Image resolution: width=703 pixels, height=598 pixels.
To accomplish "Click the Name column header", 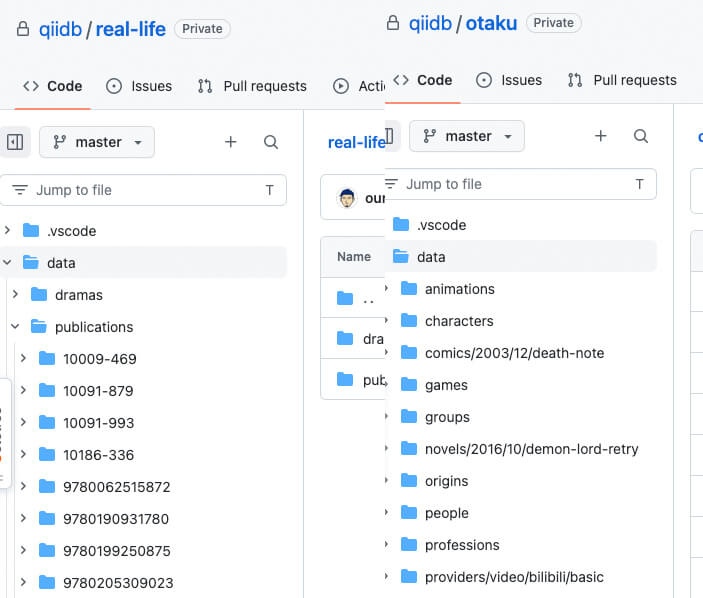I will pos(354,257).
